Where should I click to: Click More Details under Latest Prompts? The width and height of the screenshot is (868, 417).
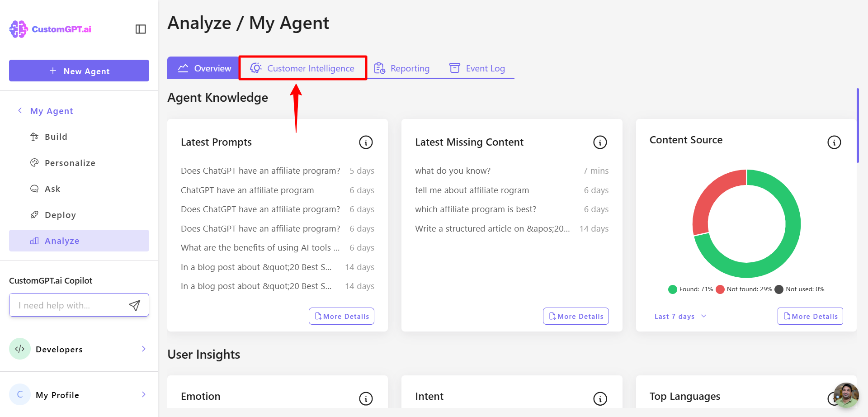pyautogui.click(x=341, y=316)
